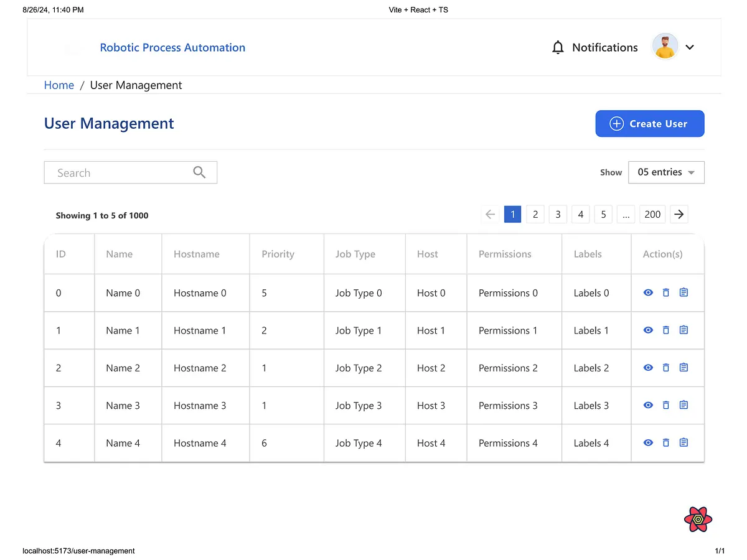The image size is (747, 560).
Task: Select page 3 in pagination
Action: click(x=558, y=214)
